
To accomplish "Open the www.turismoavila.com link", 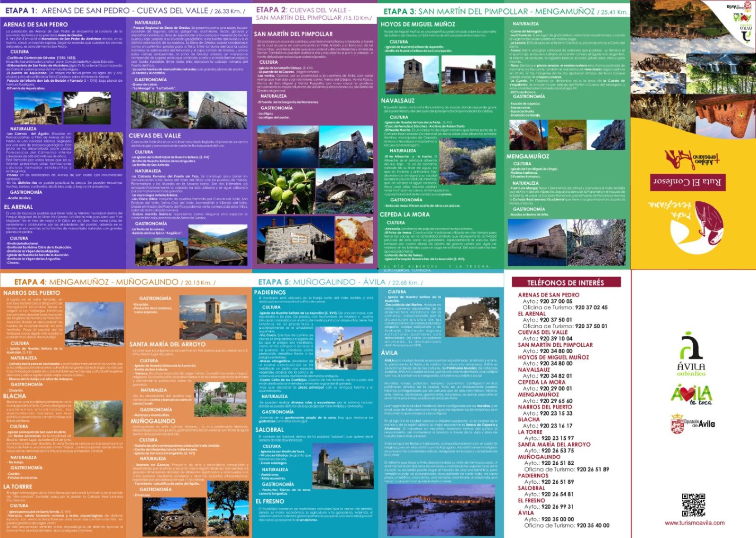I will pyautogui.click(x=695, y=523).
